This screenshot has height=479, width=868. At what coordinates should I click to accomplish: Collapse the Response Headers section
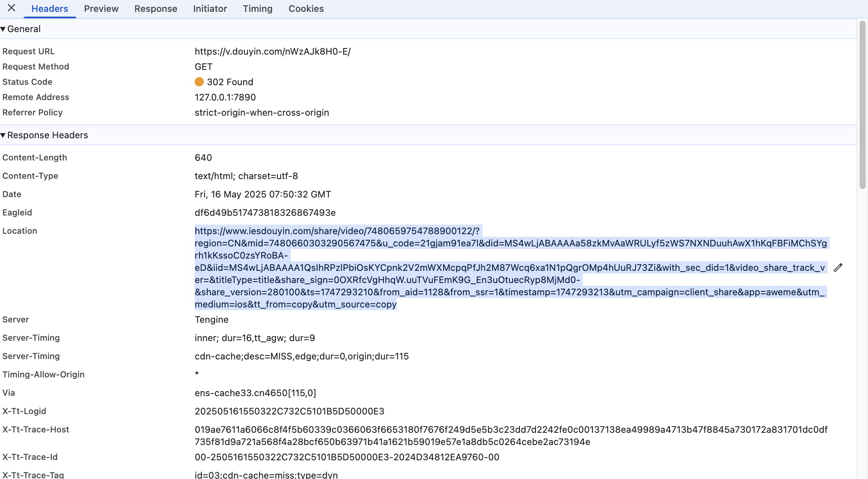(x=3, y=135)
